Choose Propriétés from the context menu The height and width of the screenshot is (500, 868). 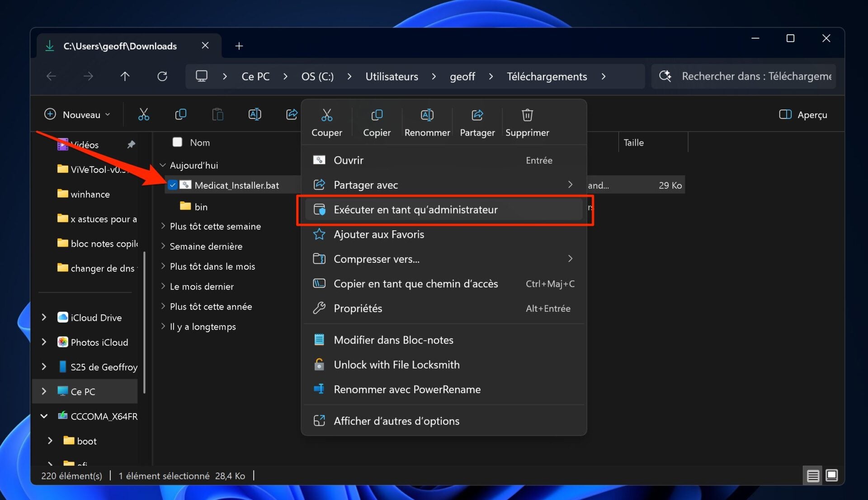click(x=358, y=309)
